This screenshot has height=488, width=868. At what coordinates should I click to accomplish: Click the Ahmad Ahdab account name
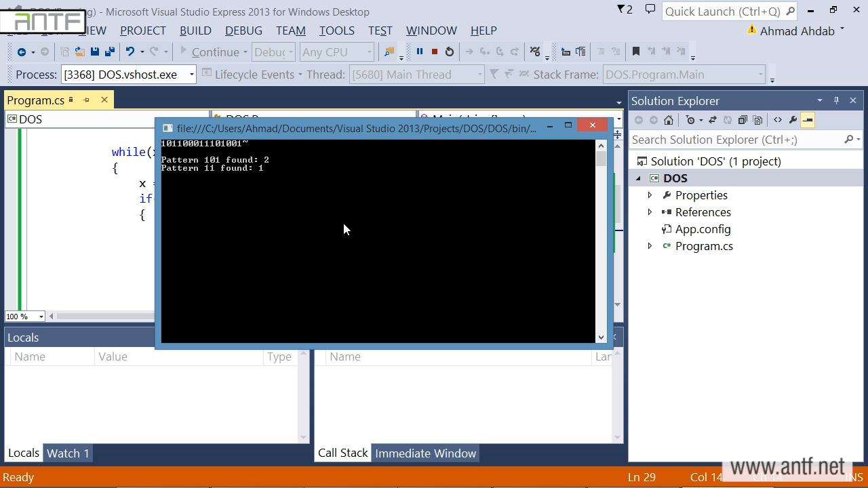coord(797,31)
